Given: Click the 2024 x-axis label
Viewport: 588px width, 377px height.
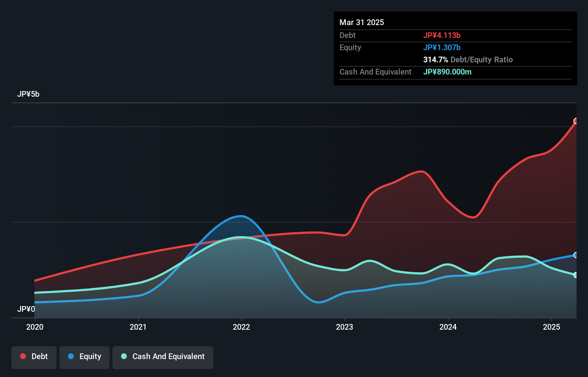Looking at the screenshot, I should (x=448, y=327).
